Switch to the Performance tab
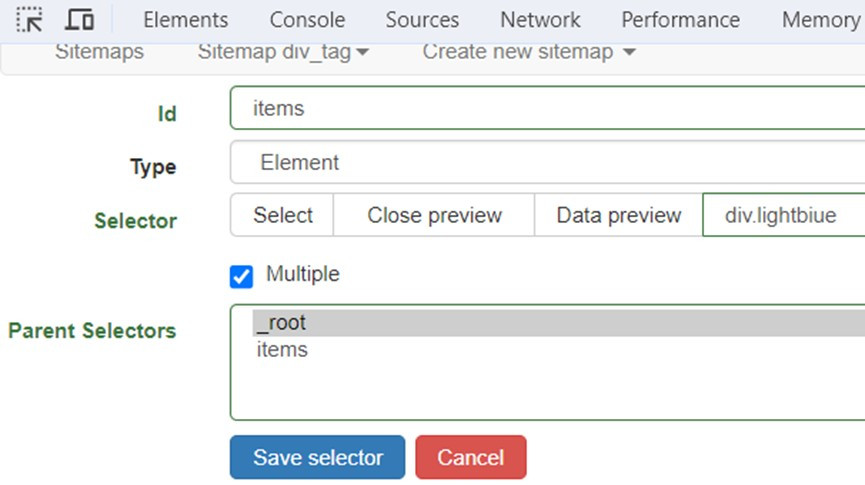This screenshot has width=865, height=485. (680, 20)
